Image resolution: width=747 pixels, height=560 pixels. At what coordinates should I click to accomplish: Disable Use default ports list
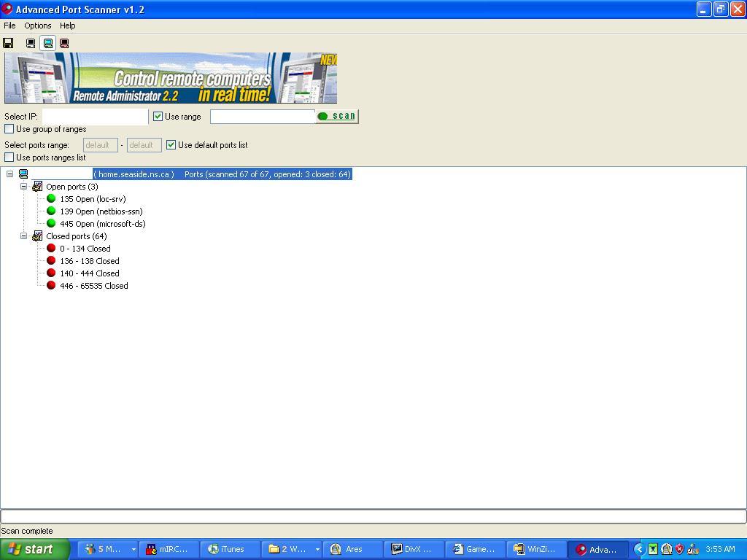[x=171, y=144]
